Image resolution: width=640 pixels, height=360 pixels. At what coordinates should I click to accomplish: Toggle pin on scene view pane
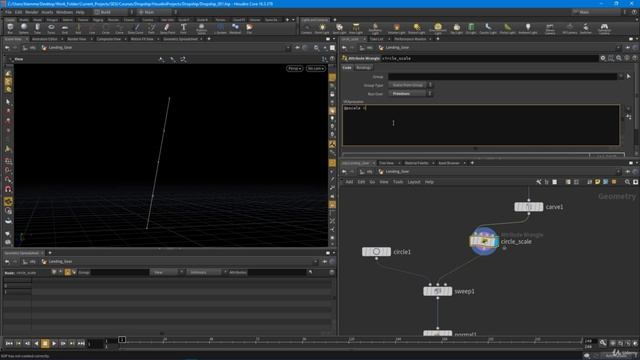pyautogui.click(x=298, y=48)
